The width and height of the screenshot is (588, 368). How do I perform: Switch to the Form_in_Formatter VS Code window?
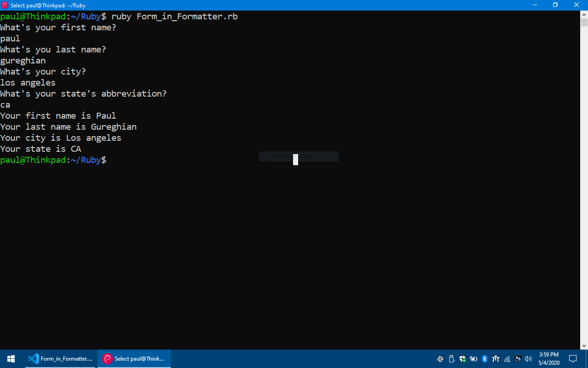click(61, 359)
